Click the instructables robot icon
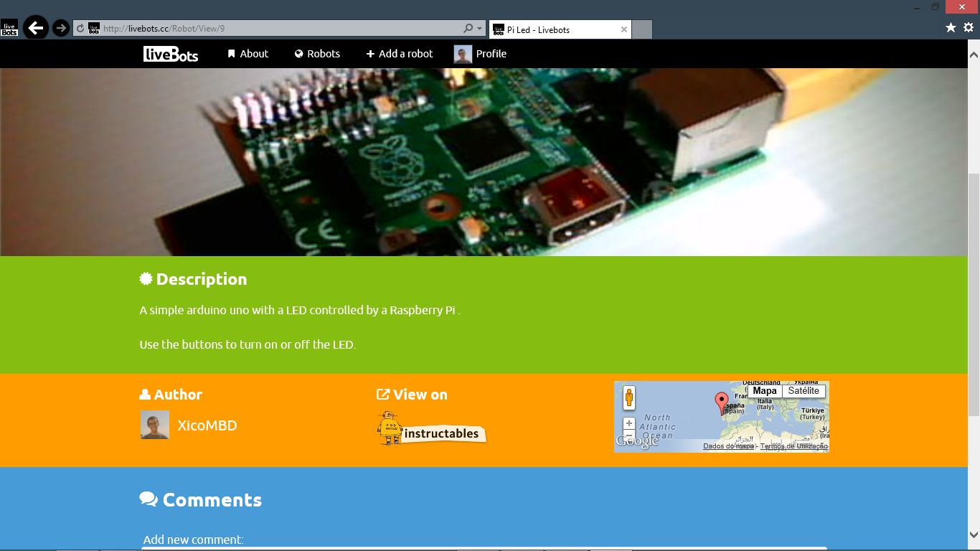The height and width of the screenshot is (551, 980). point(389,428)
